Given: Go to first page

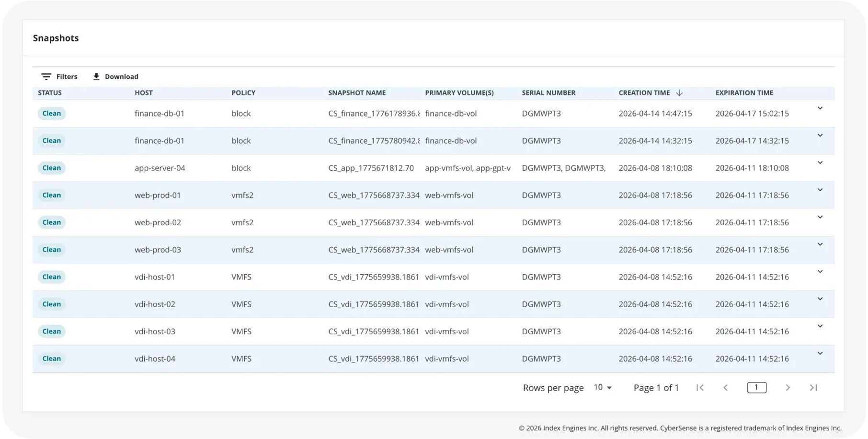Looking at the screenshot, I should (x=700, y=388).
